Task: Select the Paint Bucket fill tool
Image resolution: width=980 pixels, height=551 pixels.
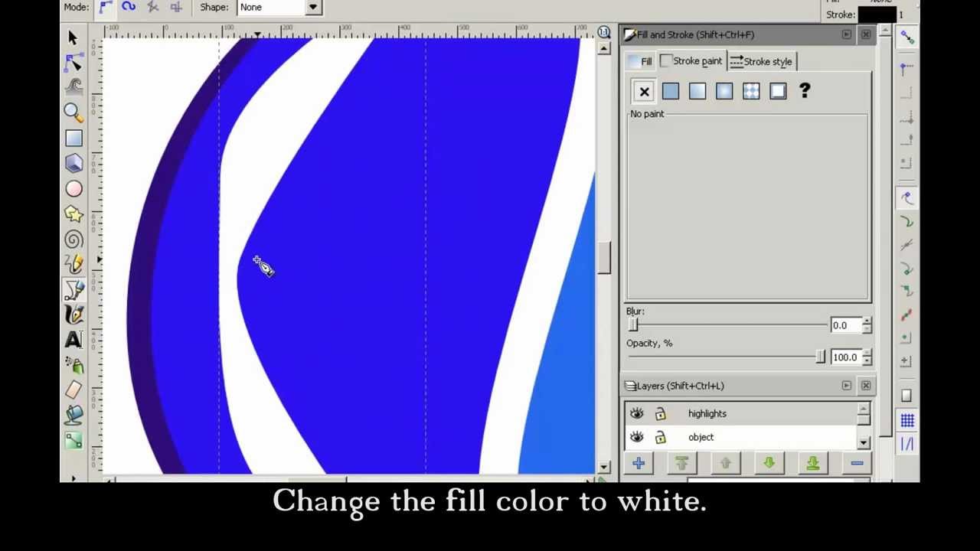Action: 73,415
